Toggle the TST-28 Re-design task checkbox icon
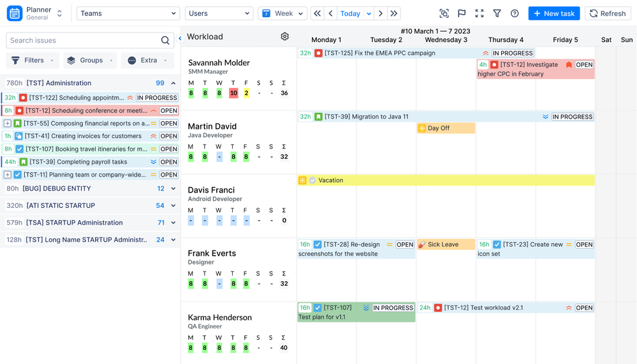Viewport: 637px width, 364px height. [x=318, y=245]
